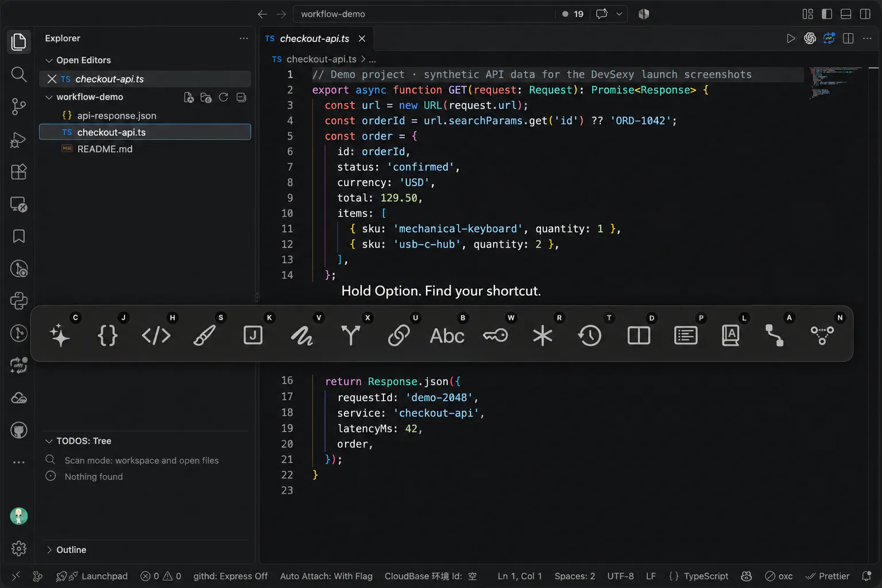Change indentation via Spaces: 2
This screenshot has width=882, height=588.
(575, 576)
